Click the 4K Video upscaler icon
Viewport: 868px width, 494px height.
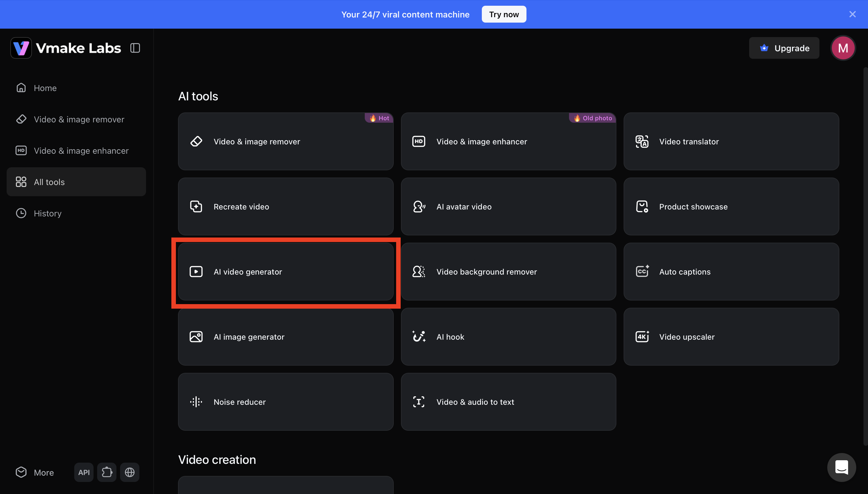642,337
